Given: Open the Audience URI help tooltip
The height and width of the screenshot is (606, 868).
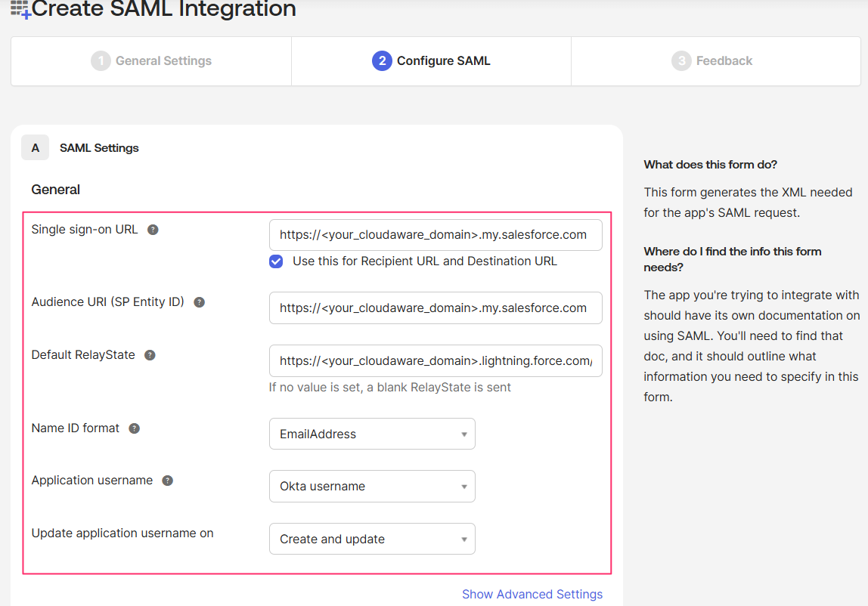Looking at the screenshot, I should click(x=199, y=301).
